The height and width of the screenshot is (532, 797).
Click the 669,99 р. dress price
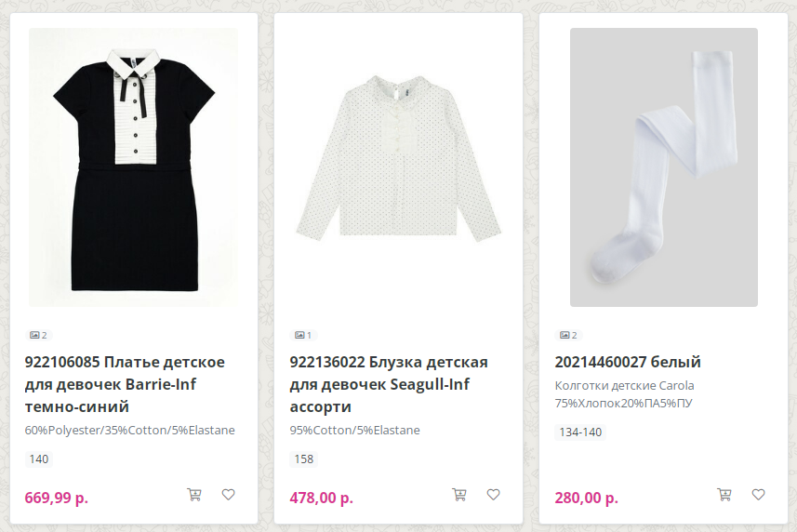(57, 498)
